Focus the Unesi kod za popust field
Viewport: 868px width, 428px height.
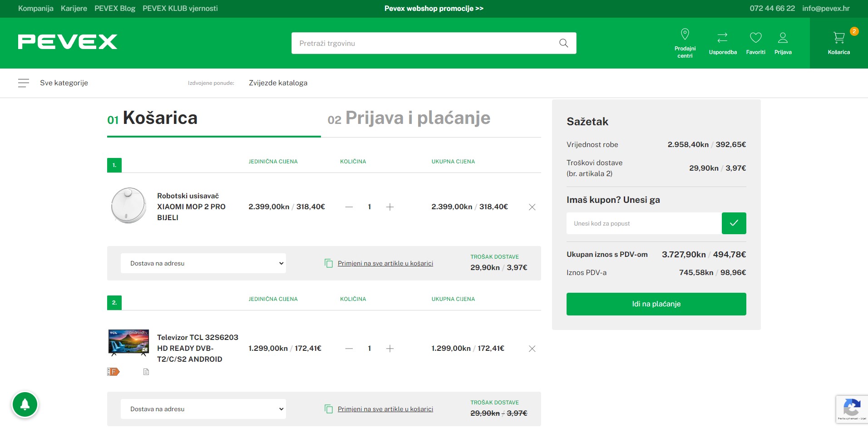[644, 223]
